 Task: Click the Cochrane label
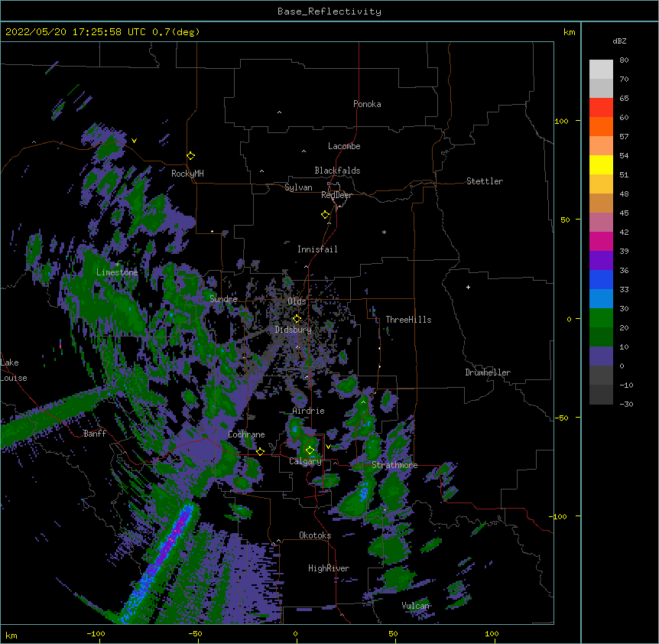pos(246,434)
